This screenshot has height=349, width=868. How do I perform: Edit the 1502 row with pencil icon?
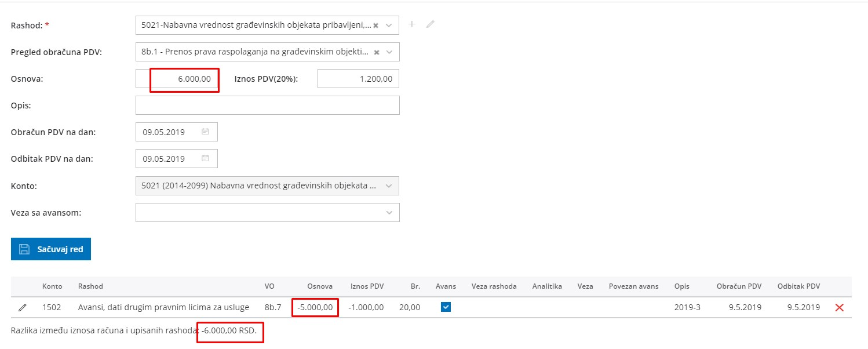[23, 308]
